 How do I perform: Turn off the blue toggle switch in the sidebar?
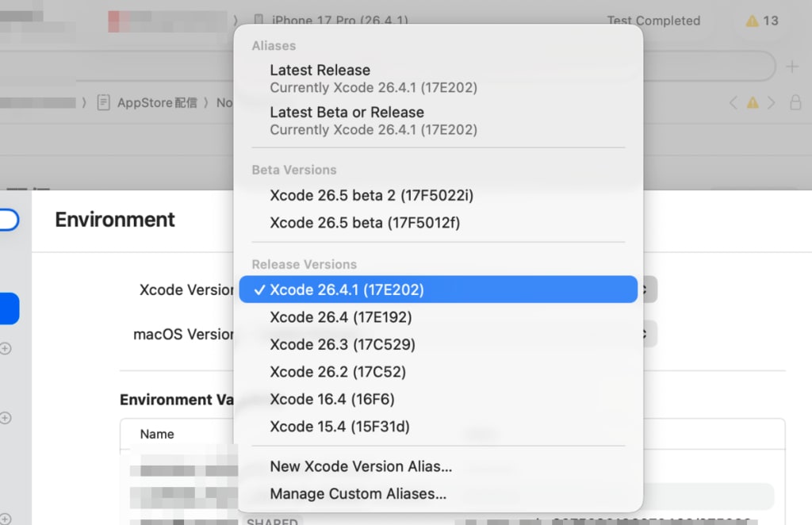click(6, 308)
